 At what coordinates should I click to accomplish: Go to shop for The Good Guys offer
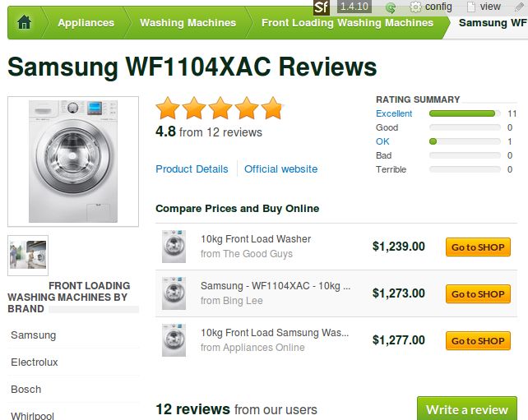point(478,247)
